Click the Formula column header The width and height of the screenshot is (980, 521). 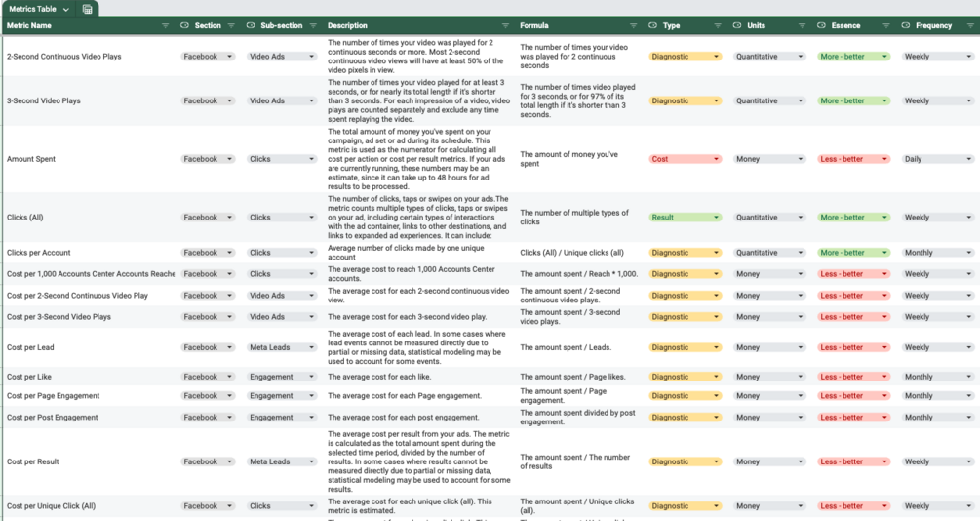(578, 25)
